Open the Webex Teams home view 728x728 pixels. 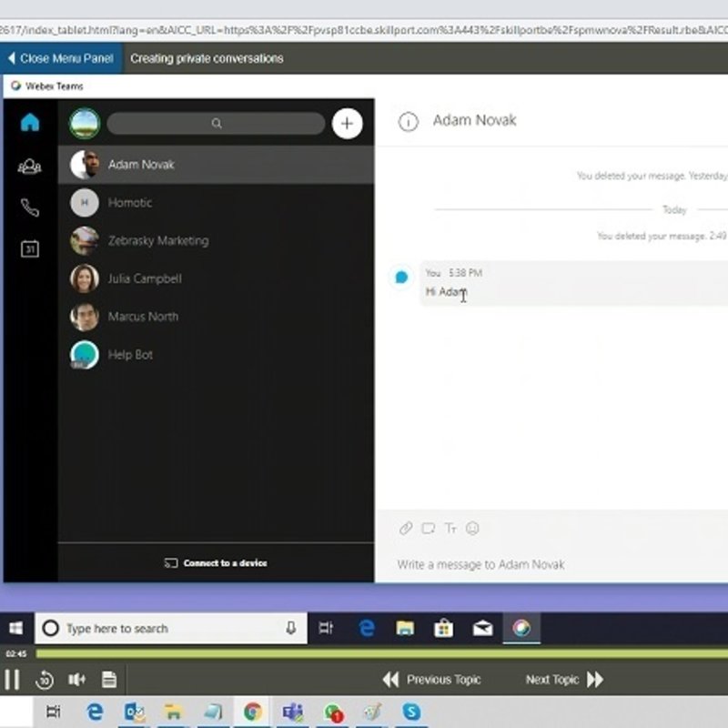pos(30,123)
